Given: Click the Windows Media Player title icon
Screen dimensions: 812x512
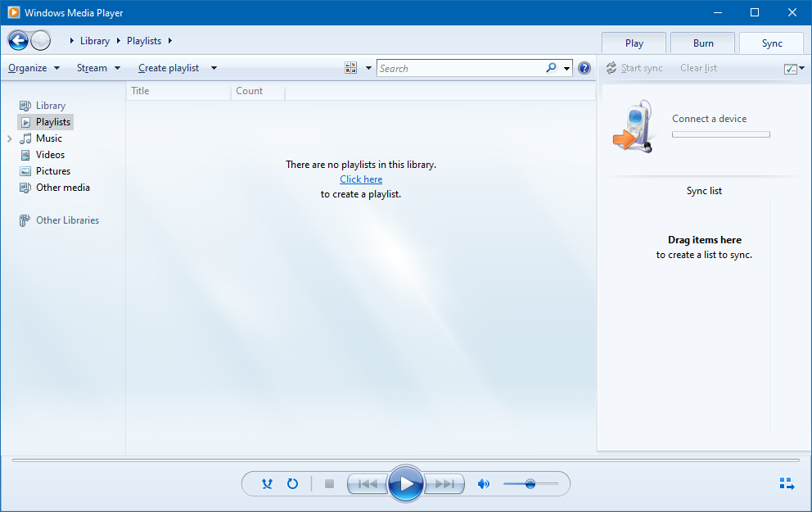Looking at the screenshot, I should point(14,12).
